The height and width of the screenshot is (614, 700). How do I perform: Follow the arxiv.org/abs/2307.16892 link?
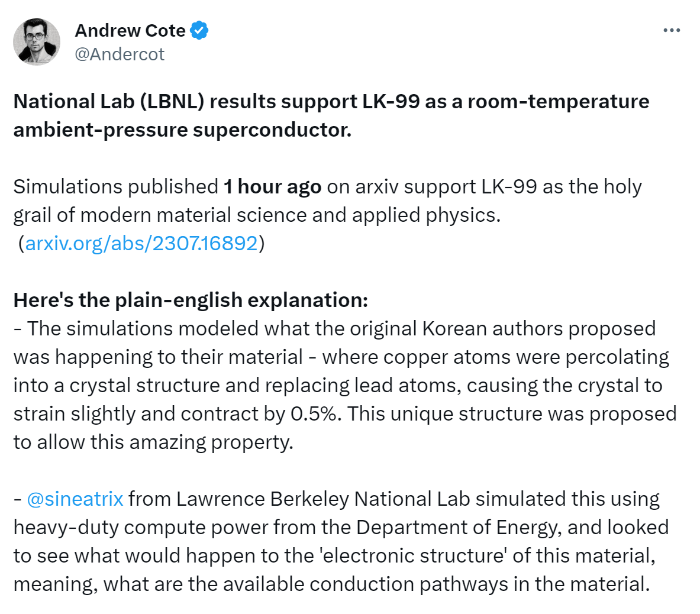pyautogui.click(x=141, y=243)
